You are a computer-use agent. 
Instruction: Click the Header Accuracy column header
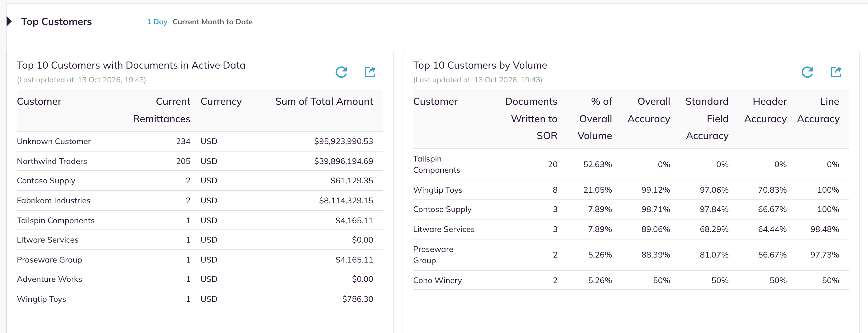point(765,110)
